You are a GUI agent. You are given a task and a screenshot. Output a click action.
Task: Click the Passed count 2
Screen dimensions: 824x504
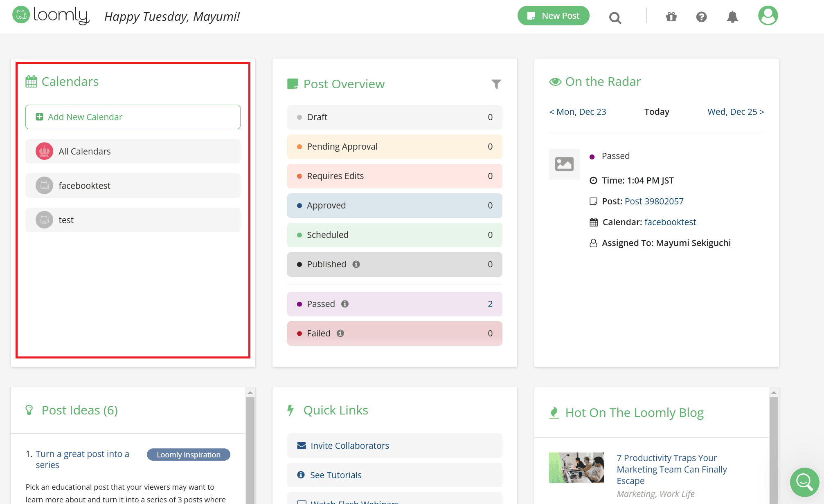pyautogui.click(x=490, y=304)
